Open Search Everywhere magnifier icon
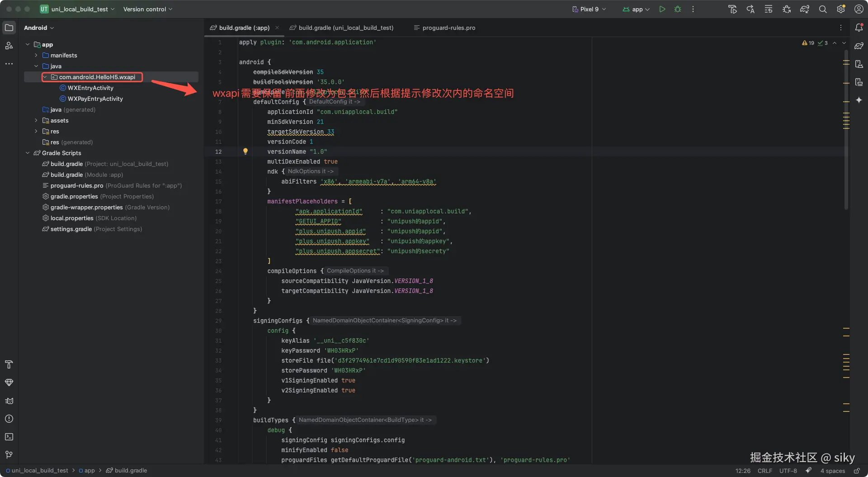Screen dimensions: 868x477 (x=823, y=9)
